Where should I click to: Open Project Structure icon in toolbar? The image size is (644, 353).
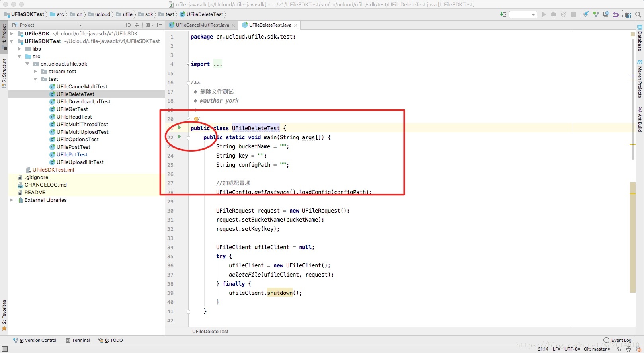coord(628,14)
